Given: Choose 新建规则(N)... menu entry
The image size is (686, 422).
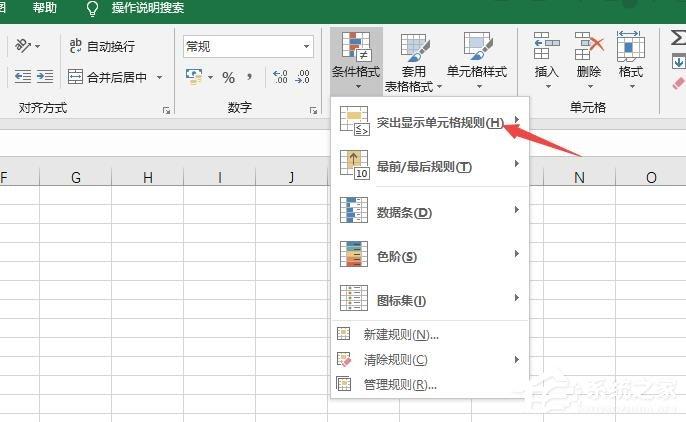Looking at the screenshot, I should 430,335.
